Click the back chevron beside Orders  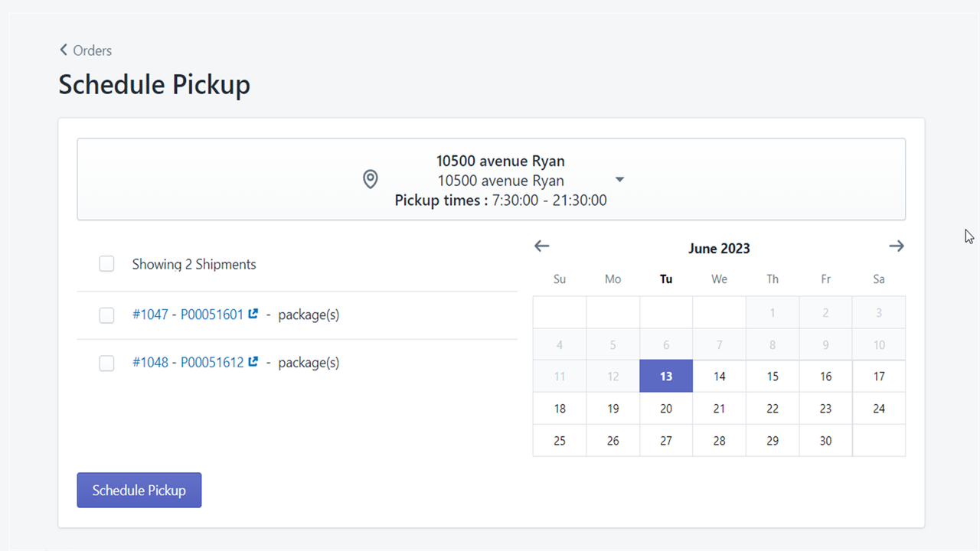64,50
